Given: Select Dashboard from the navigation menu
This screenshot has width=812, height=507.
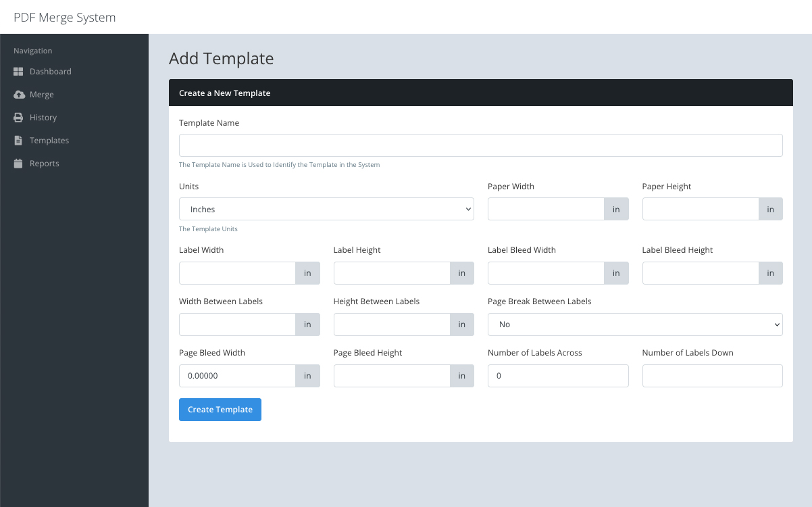Looking at the screenshot, I should coord(51,72).
